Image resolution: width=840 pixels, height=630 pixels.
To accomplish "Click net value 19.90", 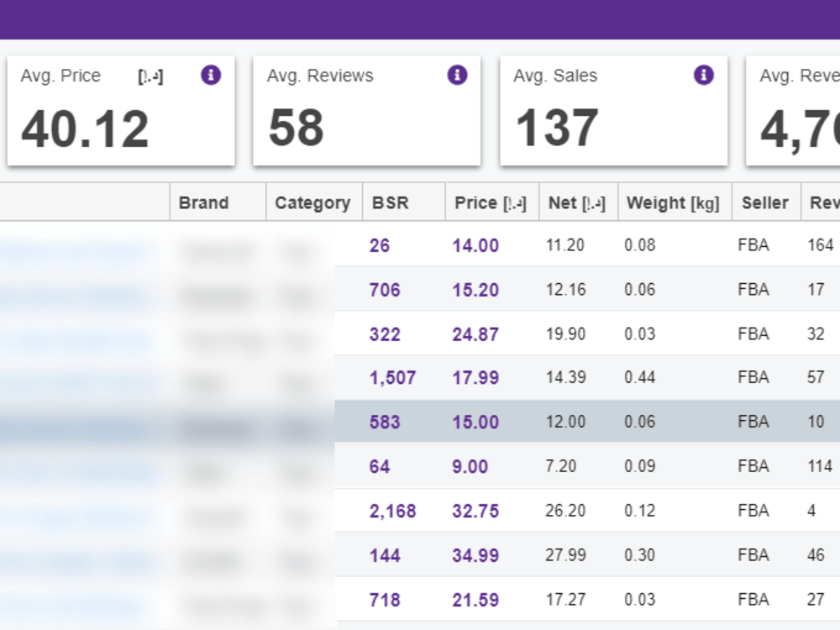I will pos(565,333).
